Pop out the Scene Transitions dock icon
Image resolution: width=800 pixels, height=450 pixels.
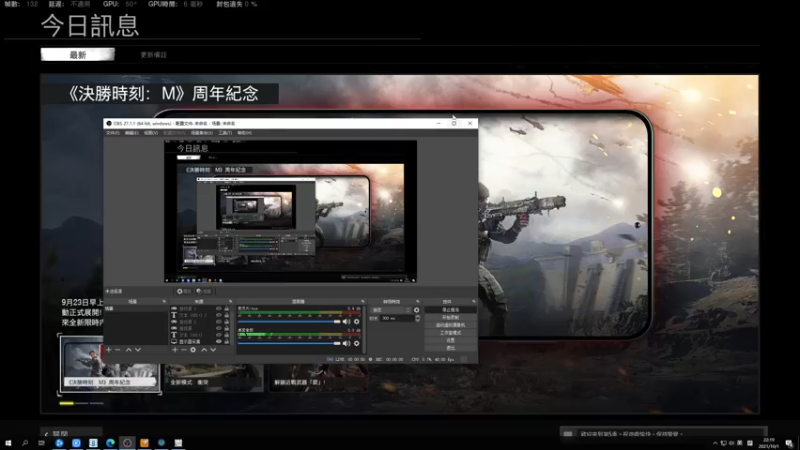coord(417,302)
